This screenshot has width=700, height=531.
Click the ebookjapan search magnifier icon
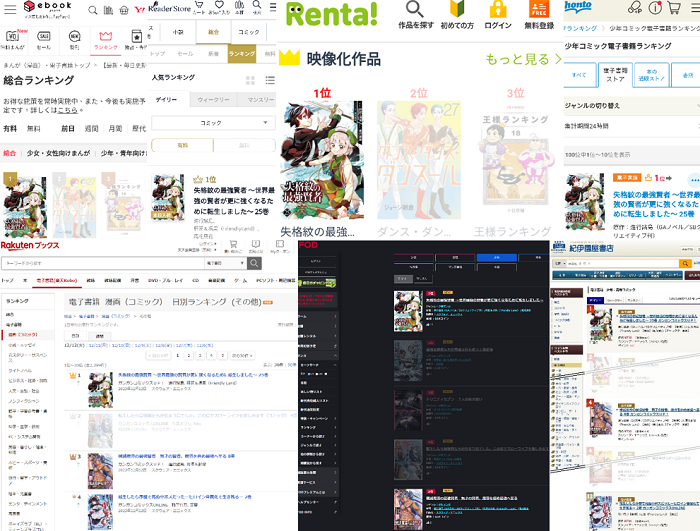tap(93, 10)
